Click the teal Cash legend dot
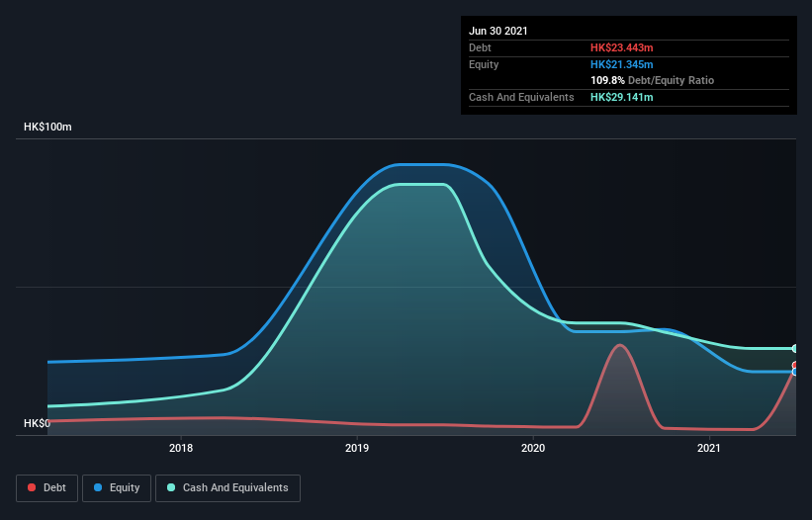 (171, 487)
